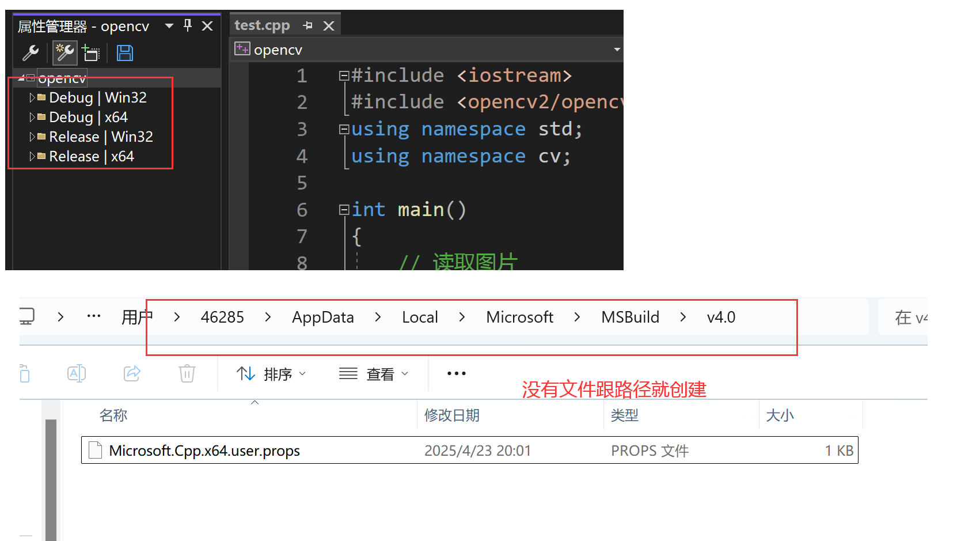Open the 查看 view dropdown
Screen dimensions: 980x541
(374, 374)
